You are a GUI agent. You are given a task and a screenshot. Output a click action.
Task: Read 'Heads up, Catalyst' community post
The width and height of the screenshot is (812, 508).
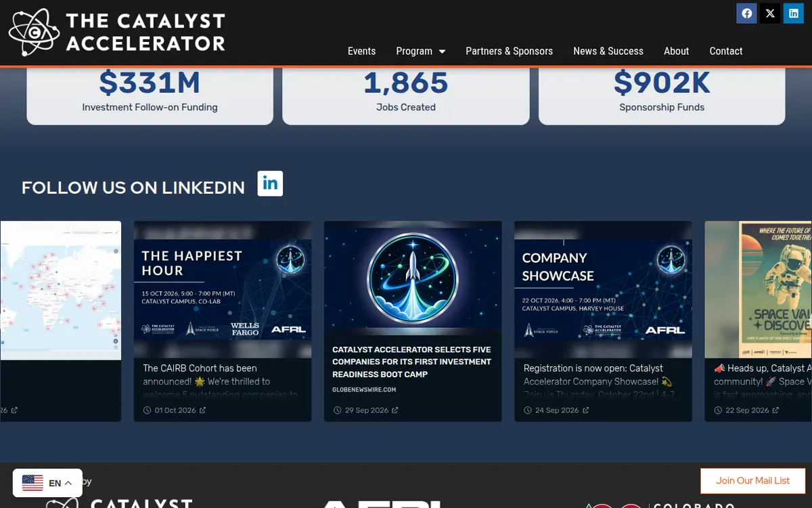tap(763, 381)
